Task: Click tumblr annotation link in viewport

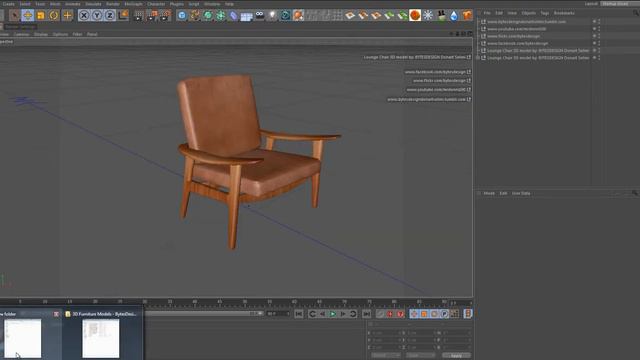Action: (x=429, y=99)
